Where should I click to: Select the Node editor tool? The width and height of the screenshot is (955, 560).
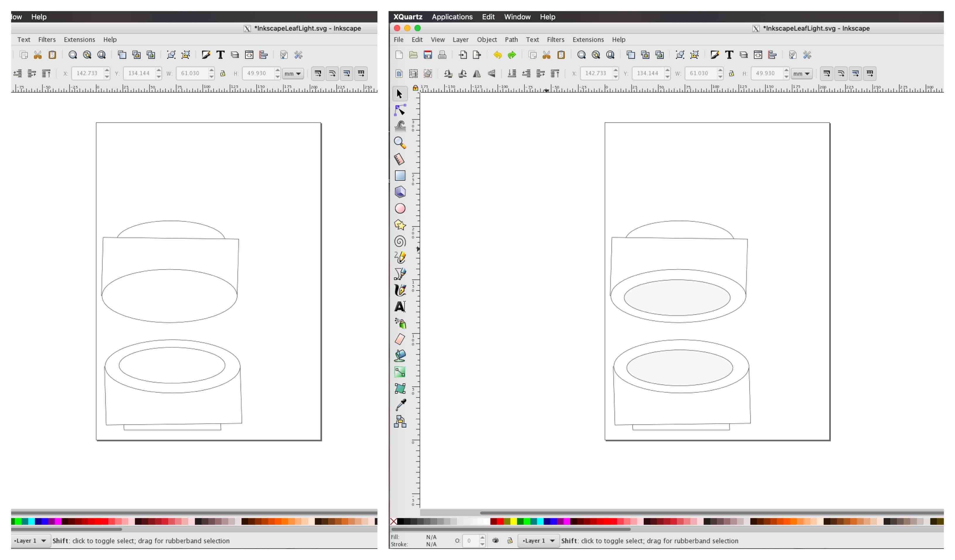[x=399, y=110]
